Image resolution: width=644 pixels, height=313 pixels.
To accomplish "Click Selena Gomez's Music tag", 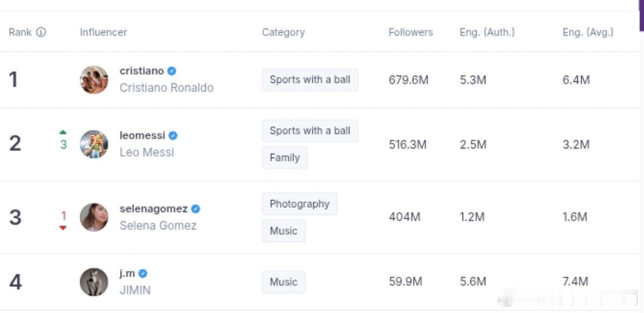I will click(x=283, y=231).
